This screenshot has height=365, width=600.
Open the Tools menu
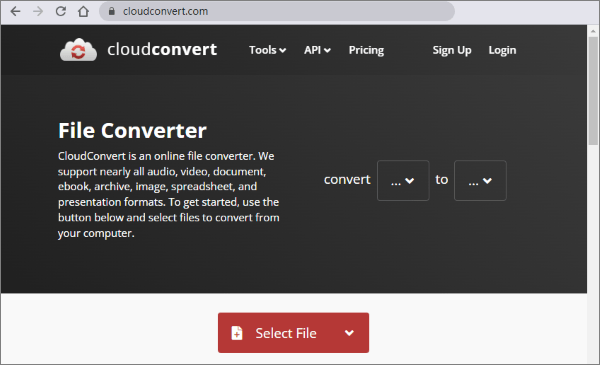click(267, 50)
